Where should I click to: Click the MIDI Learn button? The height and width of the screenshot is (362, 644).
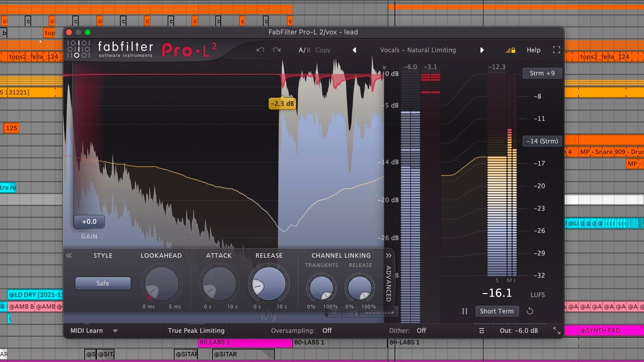[87, 330]
